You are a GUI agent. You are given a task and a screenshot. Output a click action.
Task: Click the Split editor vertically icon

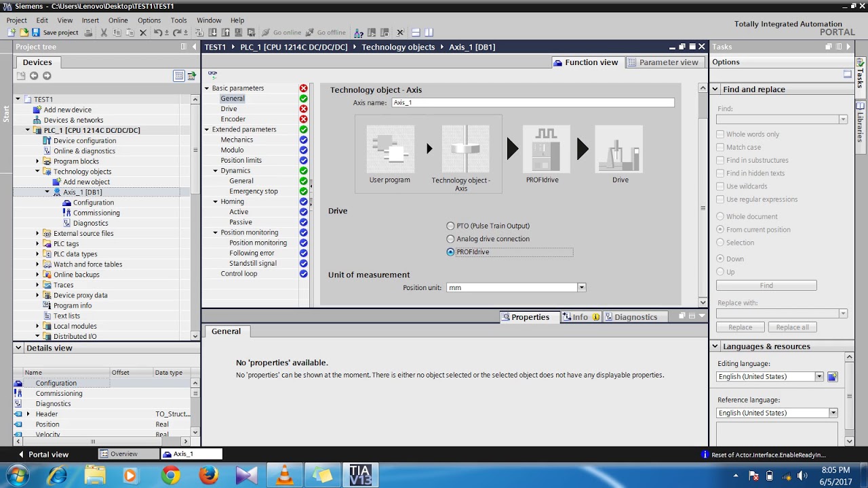point(429,33)
